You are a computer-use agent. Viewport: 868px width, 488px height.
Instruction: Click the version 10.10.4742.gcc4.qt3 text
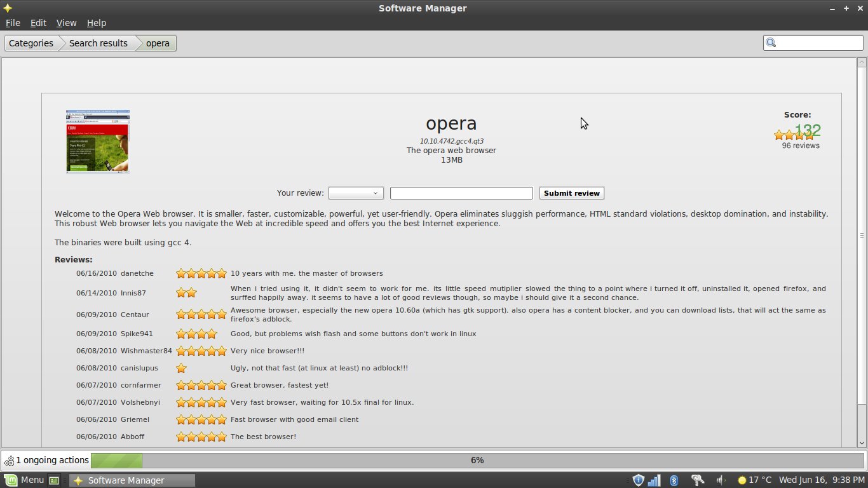point(452,141)
